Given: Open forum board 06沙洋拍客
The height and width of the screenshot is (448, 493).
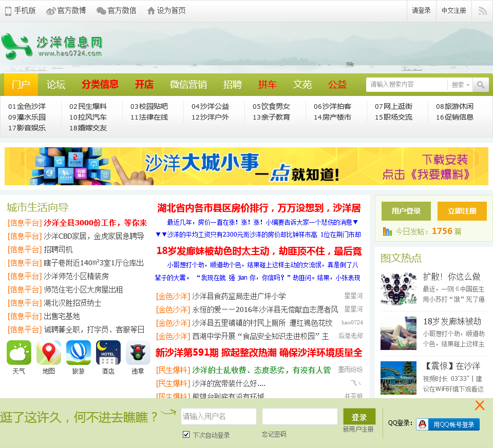Looking at the screenshot, I should point(333,107).
